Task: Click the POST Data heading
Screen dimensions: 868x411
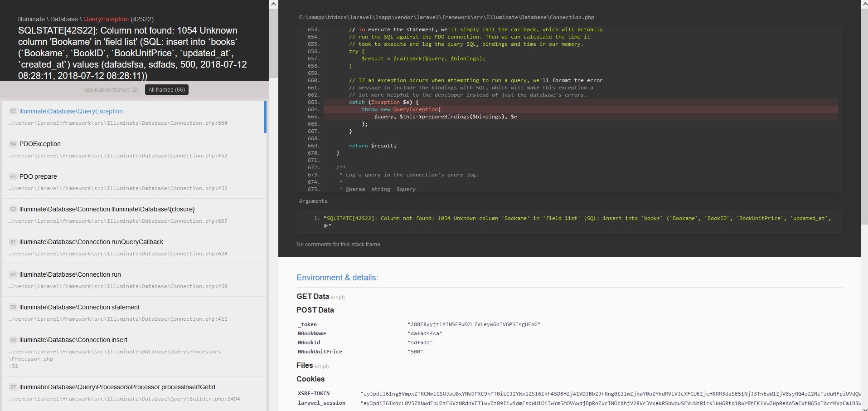Action: 315,310
